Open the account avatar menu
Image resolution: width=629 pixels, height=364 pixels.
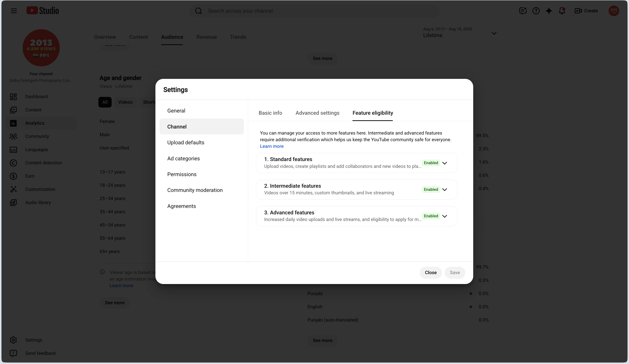tap(614, 11)
